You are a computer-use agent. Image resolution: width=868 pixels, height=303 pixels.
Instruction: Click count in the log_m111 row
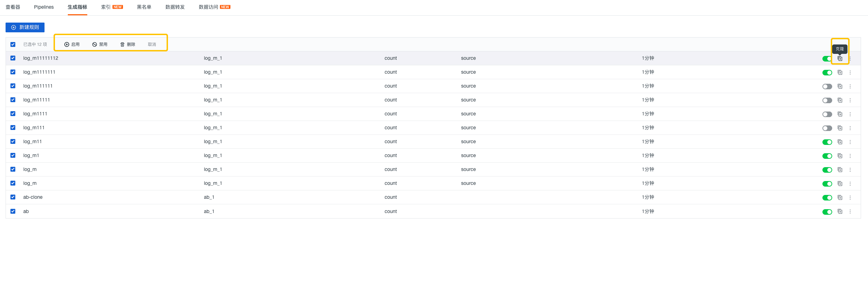(391, 128)
